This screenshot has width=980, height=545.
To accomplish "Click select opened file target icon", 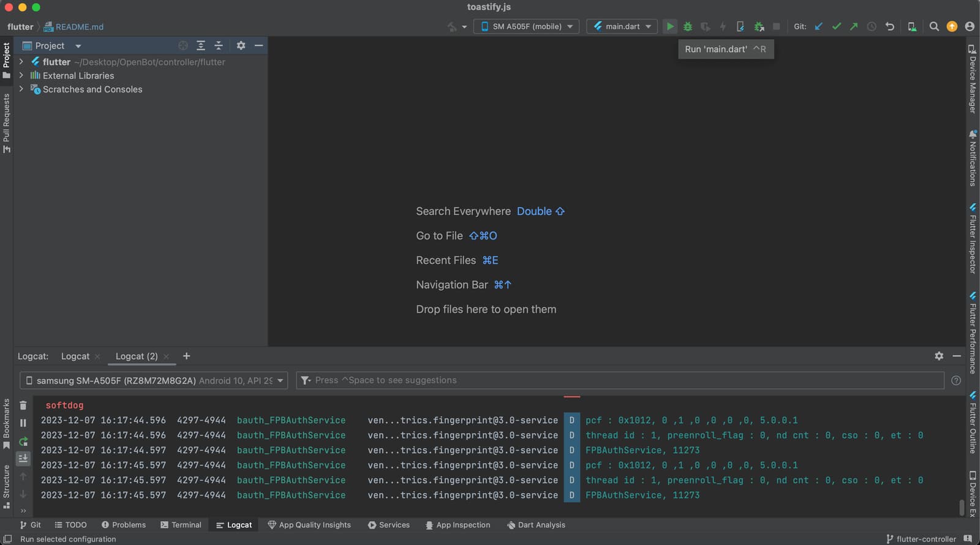I will tap(183, 45).
